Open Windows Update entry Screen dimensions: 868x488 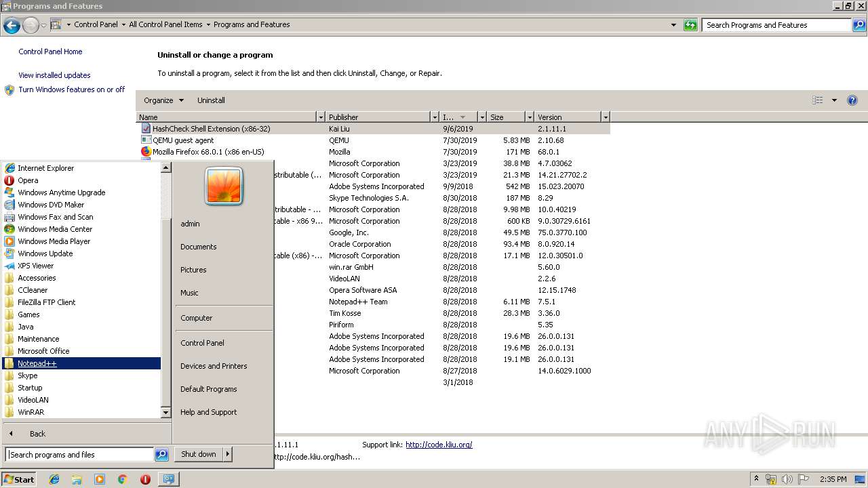click(45, 253)
